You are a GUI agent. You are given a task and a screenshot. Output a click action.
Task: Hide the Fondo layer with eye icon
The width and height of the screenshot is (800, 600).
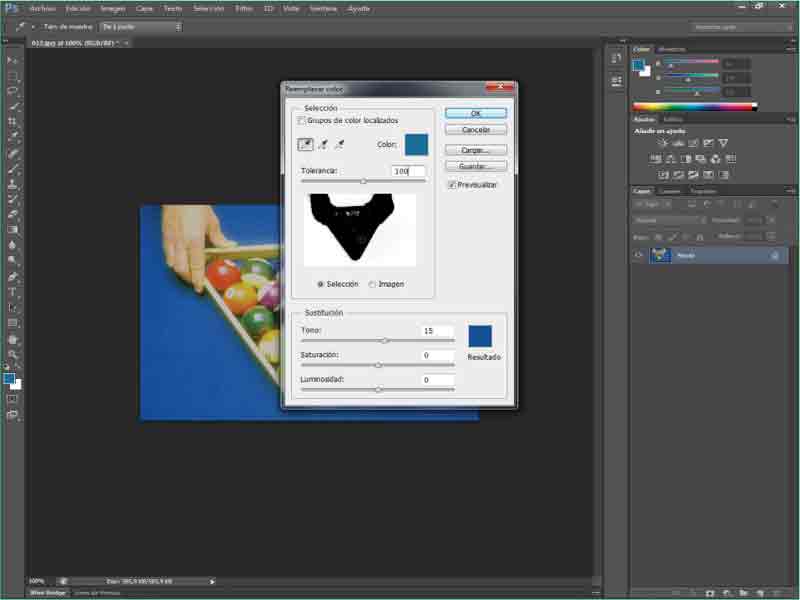639,255
